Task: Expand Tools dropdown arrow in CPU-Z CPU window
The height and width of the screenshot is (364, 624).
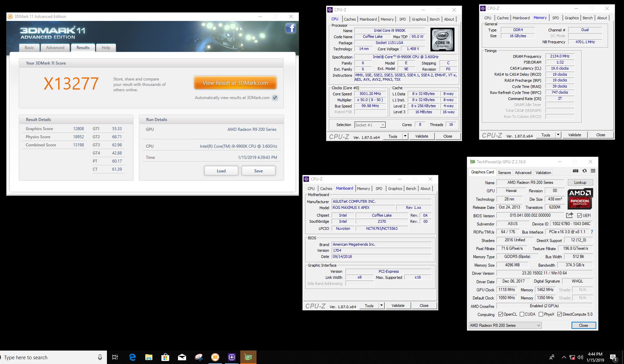Action: point(405,136)
